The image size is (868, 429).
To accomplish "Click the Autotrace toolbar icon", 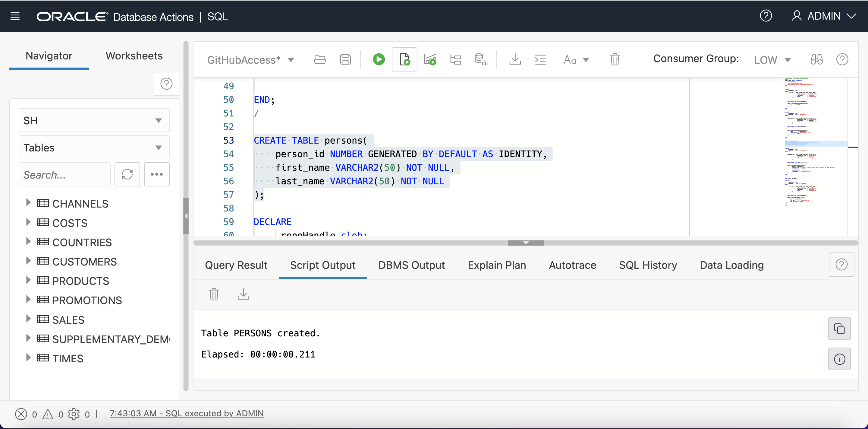I will pyautogui.click(x=481, y=60).
